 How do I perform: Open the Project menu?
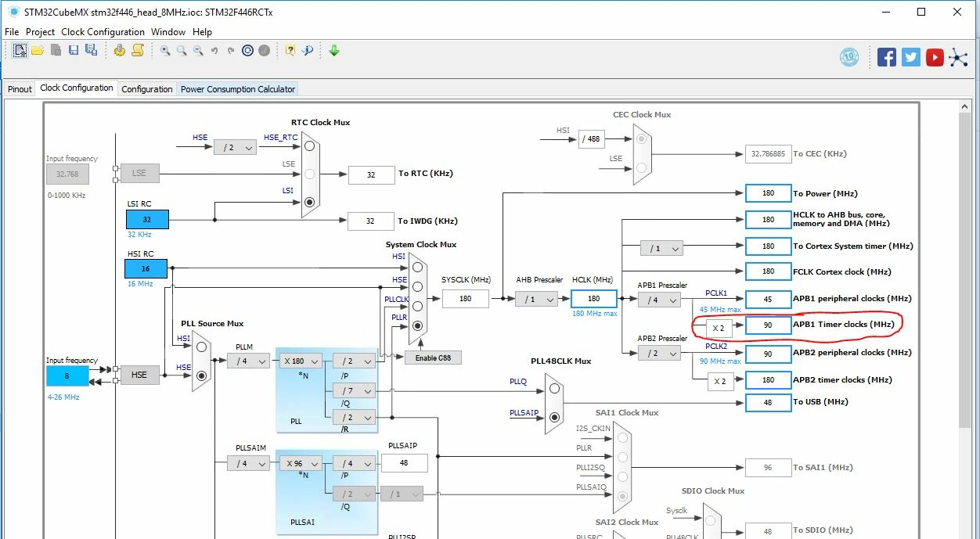click(40, 32)
